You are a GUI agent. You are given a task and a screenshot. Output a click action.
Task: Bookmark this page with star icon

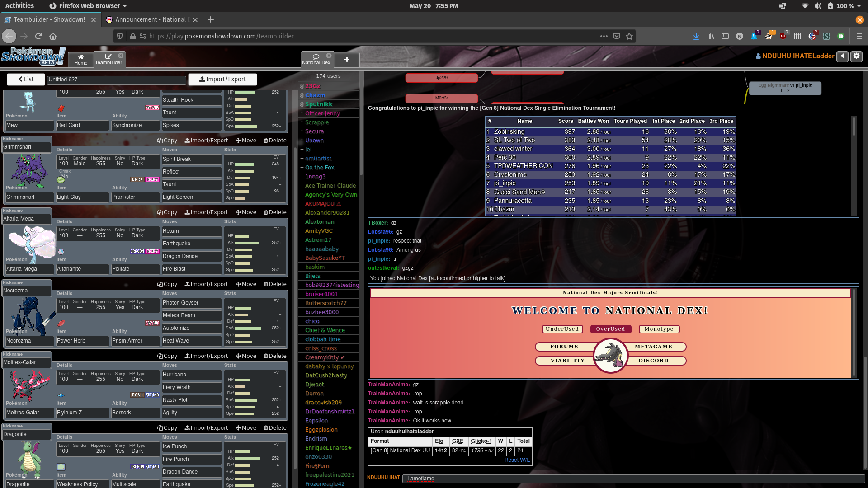[x=629, y=36]
